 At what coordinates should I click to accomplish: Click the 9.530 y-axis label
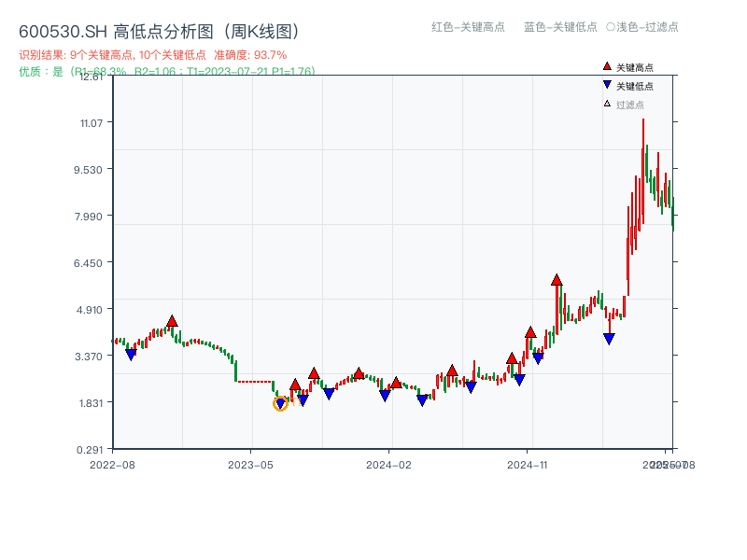pyautogui.click(x=88, y=170)
